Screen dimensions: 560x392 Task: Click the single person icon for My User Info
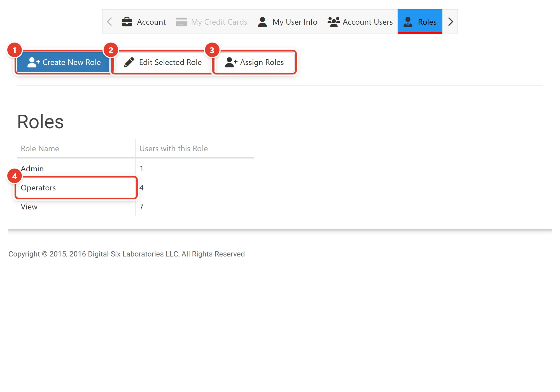click(x=262, y=22)
